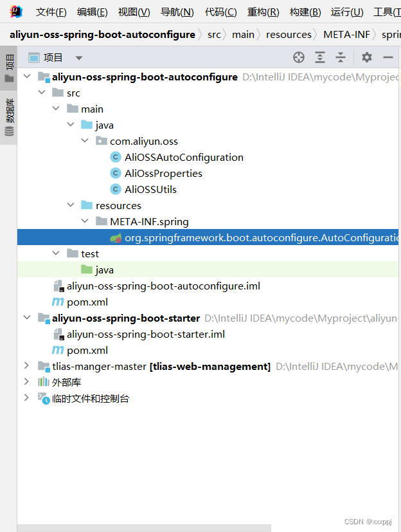Click the src breadcrumb
The image size is (401, 532).
click(214, 35)
